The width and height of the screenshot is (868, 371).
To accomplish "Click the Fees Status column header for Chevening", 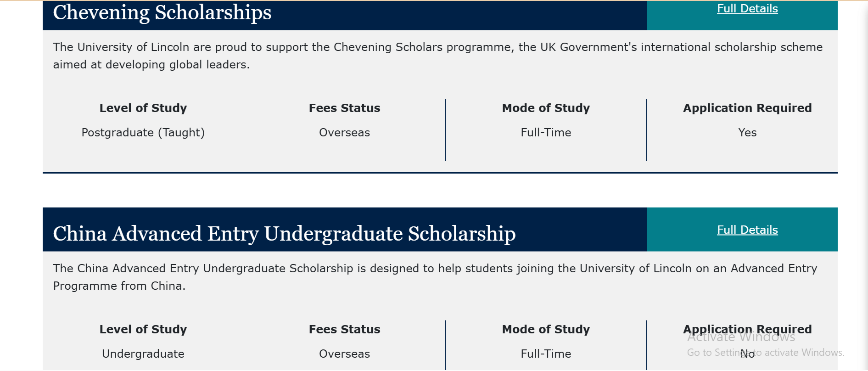I will click(344, 108).
